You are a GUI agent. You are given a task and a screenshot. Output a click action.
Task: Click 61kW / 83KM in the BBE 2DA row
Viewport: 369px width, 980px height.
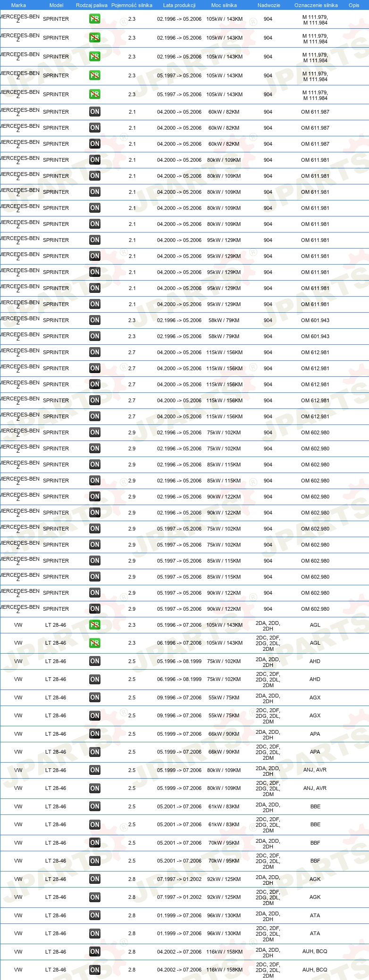click(224, 806)
